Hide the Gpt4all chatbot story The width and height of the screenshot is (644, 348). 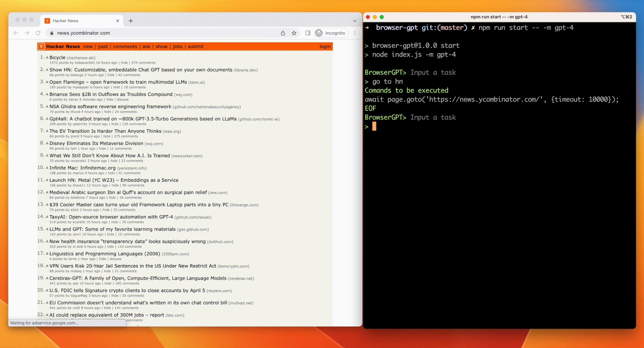coord(115,123)
